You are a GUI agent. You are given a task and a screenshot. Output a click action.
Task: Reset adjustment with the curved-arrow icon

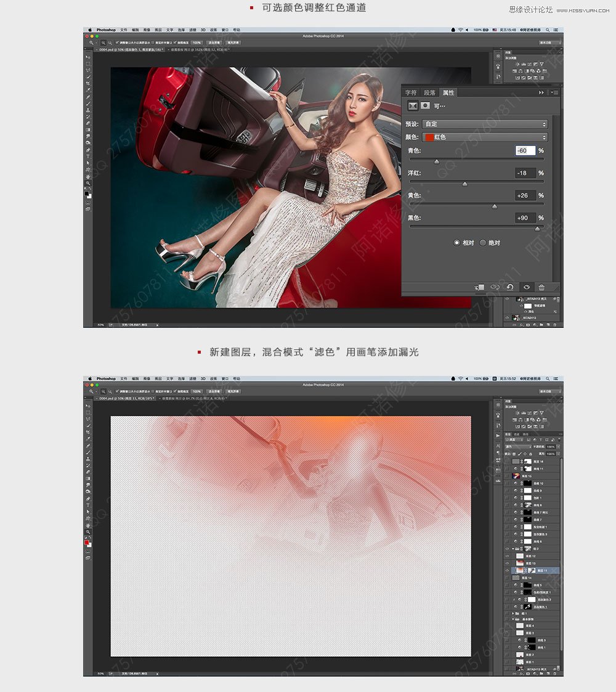click(x=510, y=287)
